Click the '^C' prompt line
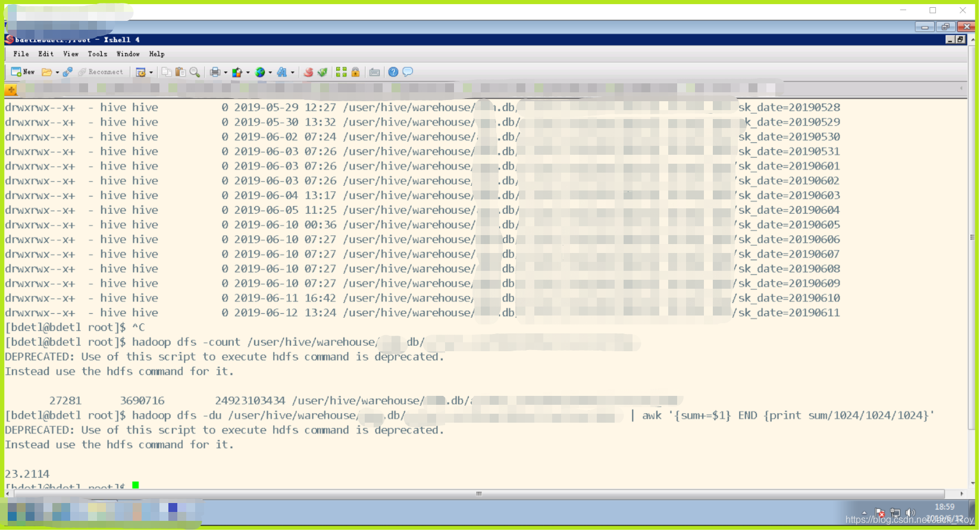The width and height of the screenshot is (980, 531). 74,327
